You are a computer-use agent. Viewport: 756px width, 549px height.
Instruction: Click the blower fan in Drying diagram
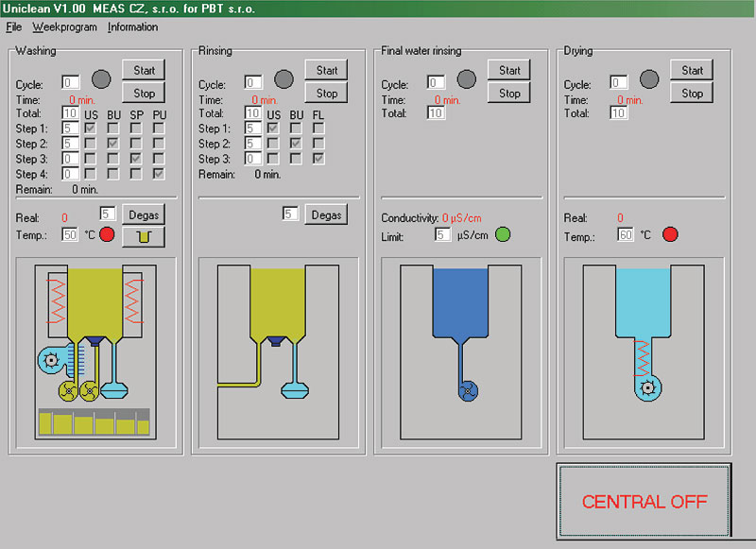pos(647,386)
